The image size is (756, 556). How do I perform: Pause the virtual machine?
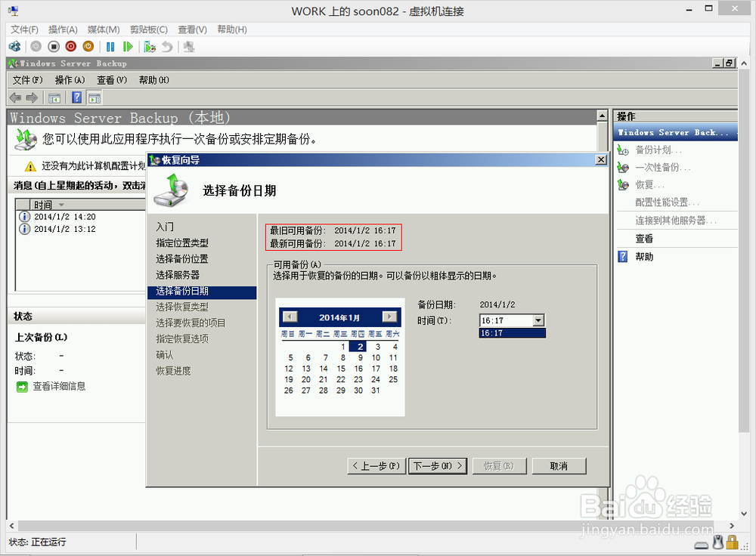[x=110, y=47]
